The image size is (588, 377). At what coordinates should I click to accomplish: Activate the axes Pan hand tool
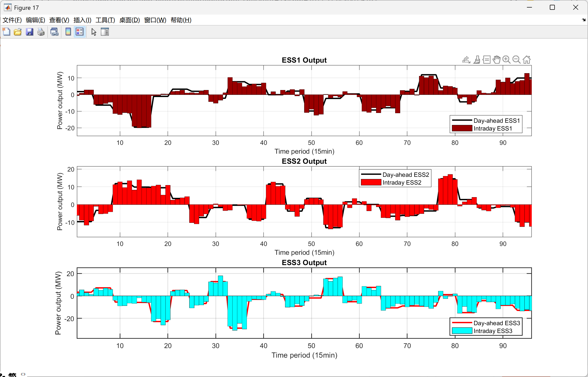point(496,60)
